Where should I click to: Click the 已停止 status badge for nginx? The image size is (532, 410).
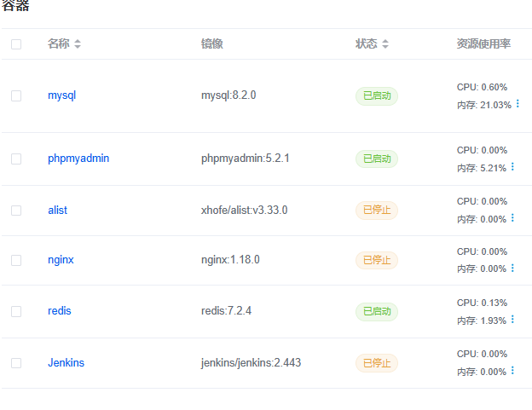click(377, 261)
